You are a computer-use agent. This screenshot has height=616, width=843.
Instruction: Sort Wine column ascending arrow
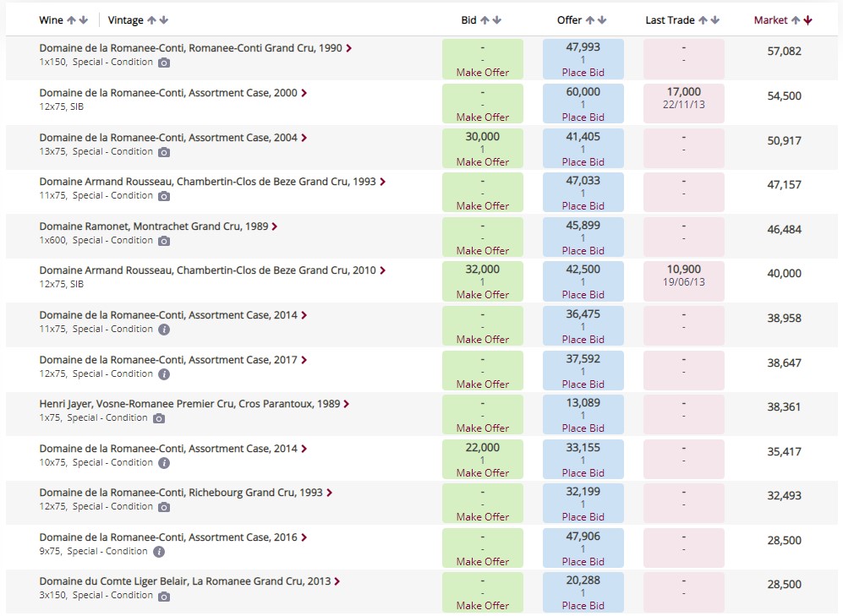pos(71,20)
